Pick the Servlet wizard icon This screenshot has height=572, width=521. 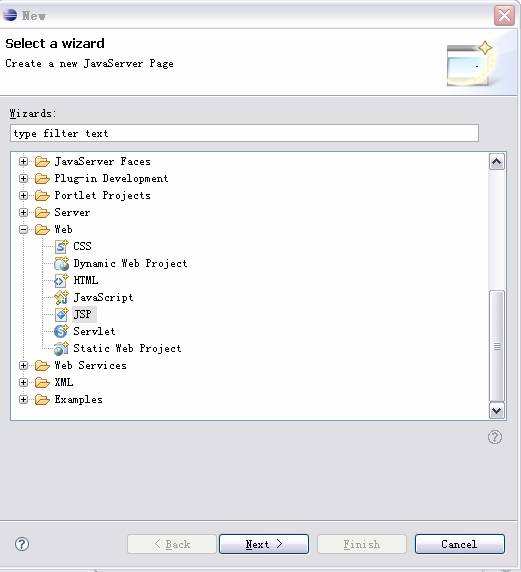61,331
